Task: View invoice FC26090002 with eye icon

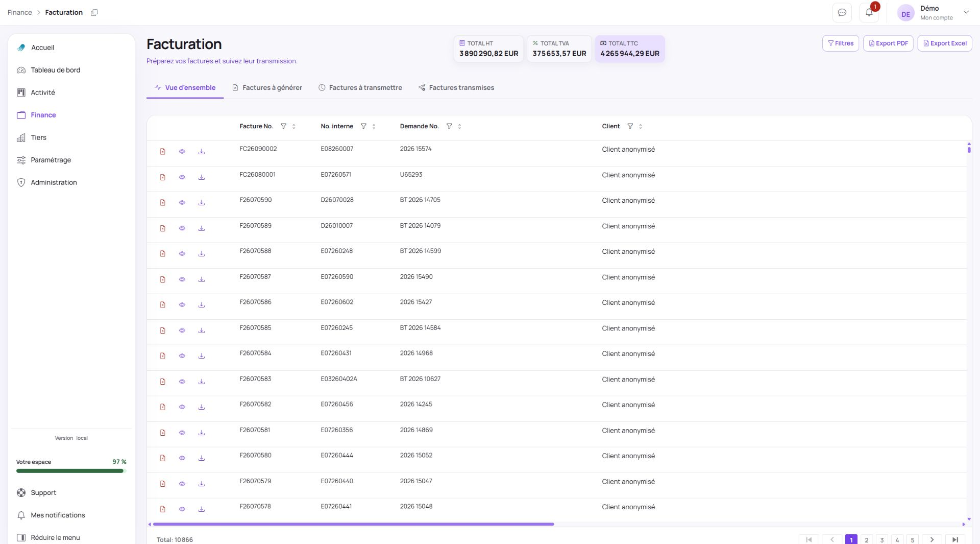Action: coord(182,152)
